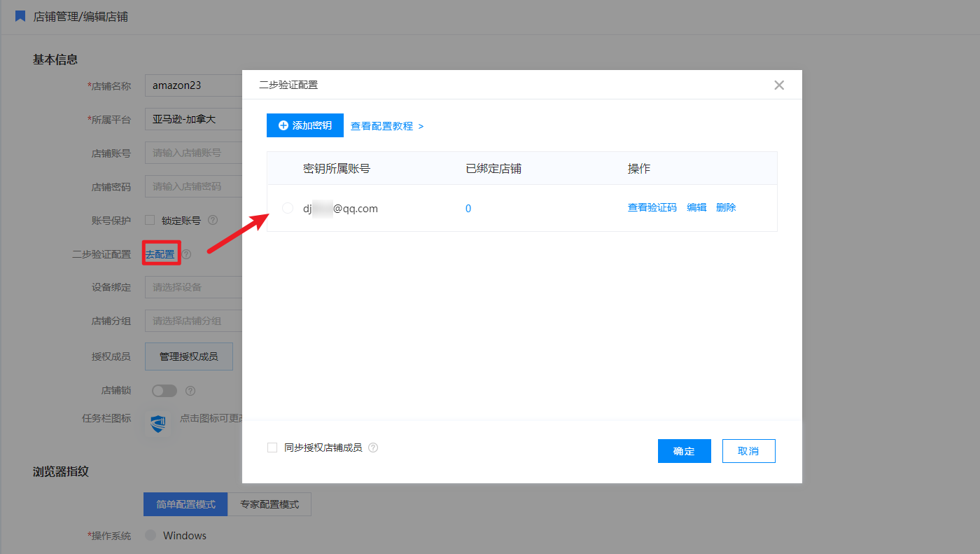The image size is (980, 554).
Task: Switch to 简单配置模式 tab
Action: coord(185,504)
